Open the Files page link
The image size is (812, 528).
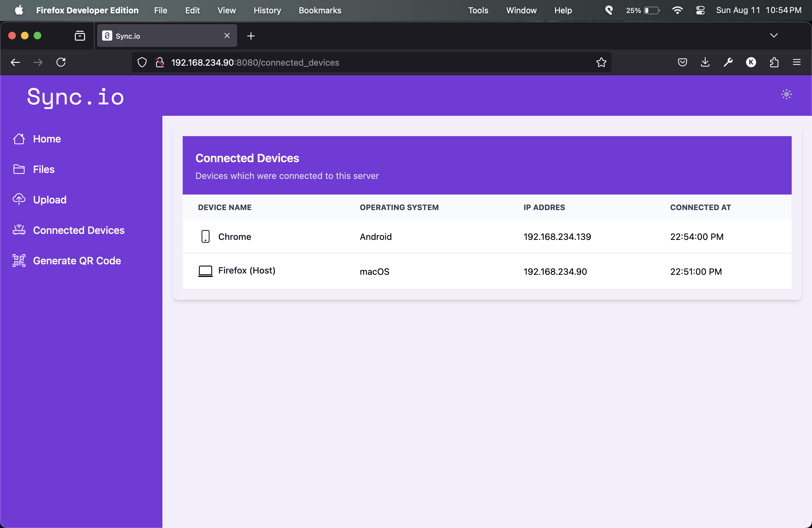coord(44,169)
